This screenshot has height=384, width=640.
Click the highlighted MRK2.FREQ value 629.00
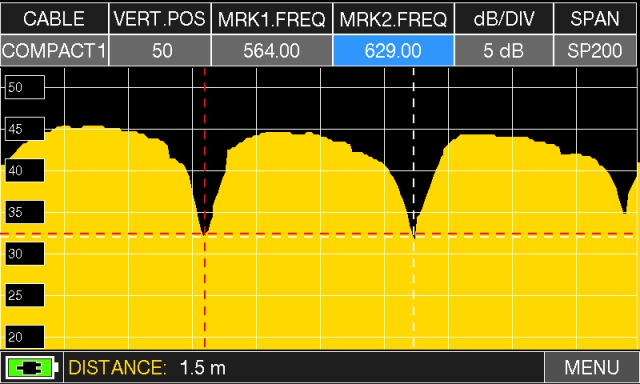point(393,51)
